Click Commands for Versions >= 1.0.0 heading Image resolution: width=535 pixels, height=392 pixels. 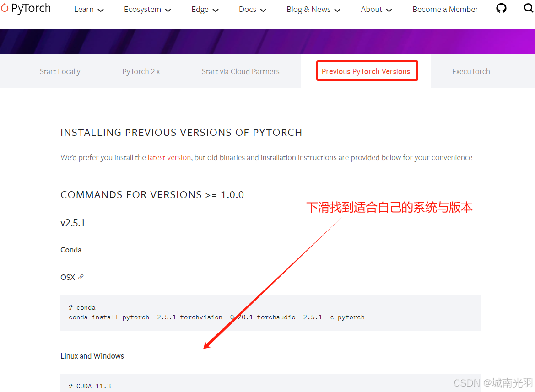(x=152, y=195)
